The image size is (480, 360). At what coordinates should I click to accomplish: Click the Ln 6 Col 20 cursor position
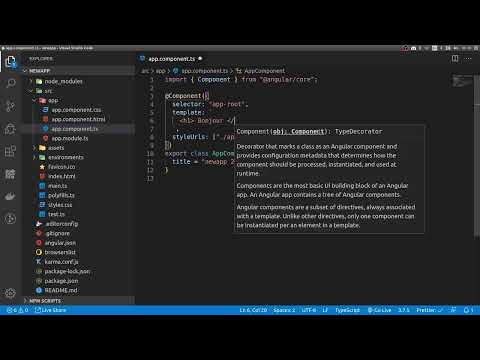click(x=253, y=310)
